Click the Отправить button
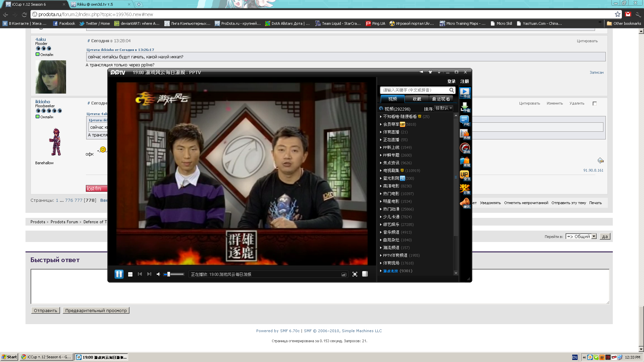Viewport: 644px width, 362px height. pyautogui.click(x=45, y=310)
